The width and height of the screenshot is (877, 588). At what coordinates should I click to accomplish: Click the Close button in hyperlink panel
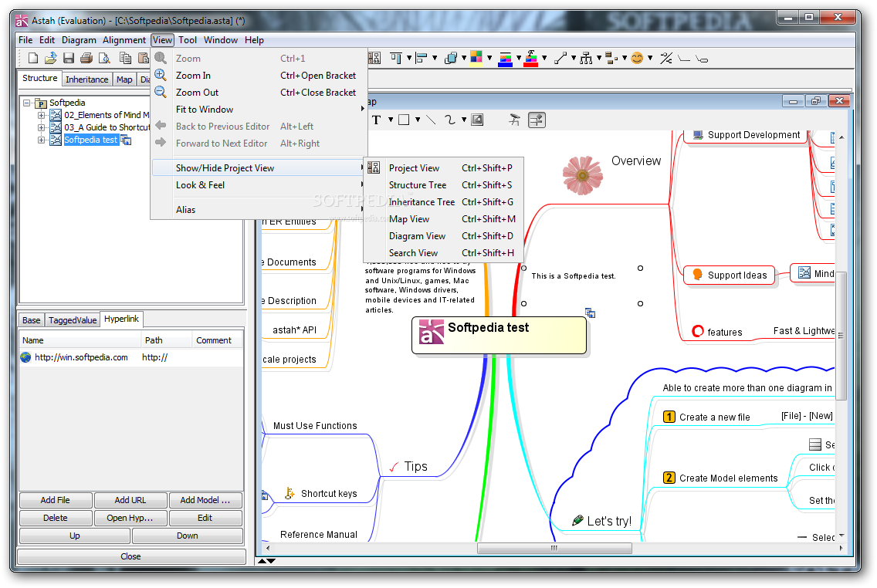[x=131, y=556]
